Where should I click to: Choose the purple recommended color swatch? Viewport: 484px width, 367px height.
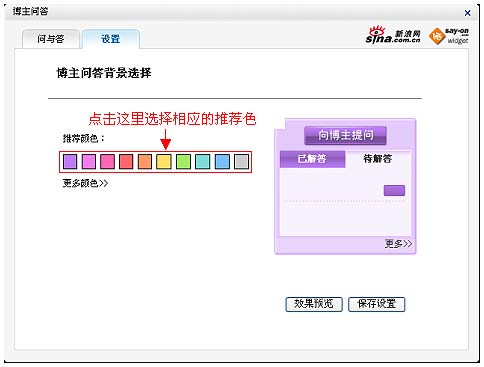[70, 162]
